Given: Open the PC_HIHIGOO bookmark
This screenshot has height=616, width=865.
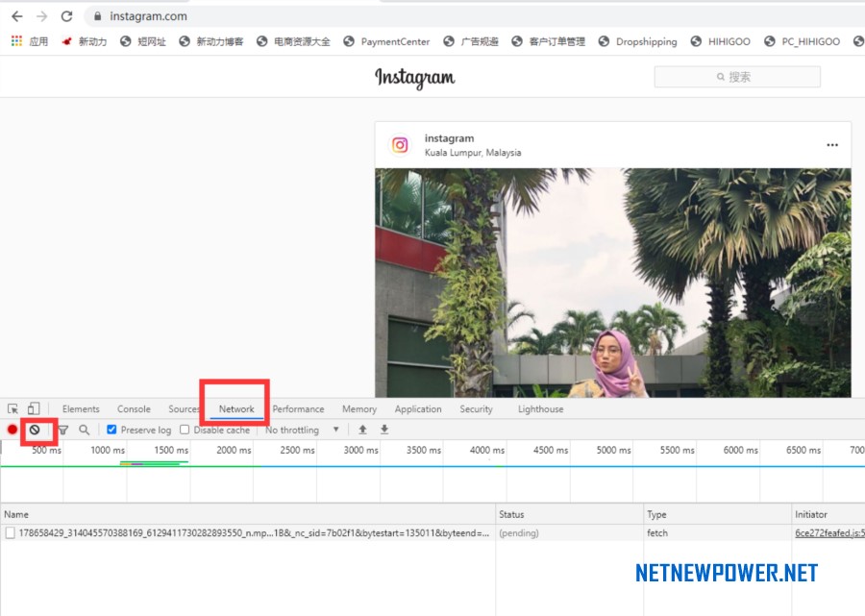Looking at the screenshot, I should click(802, 41).
